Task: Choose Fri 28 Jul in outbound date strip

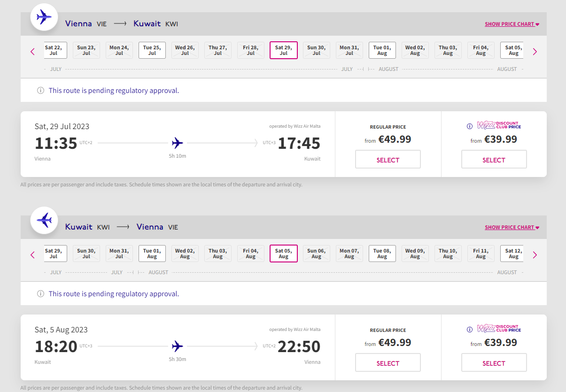Action: pyautogui.click(x=251, y=50)
